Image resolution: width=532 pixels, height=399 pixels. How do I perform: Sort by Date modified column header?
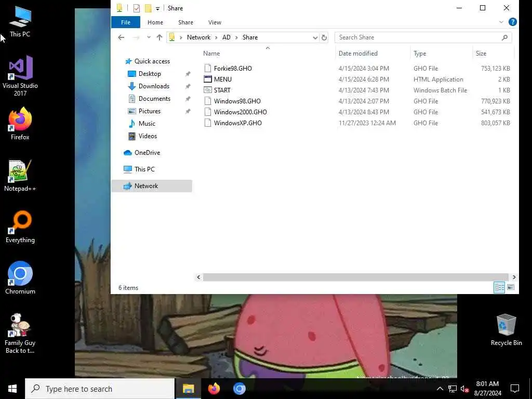pyautogui.click(x=358, y=54)
